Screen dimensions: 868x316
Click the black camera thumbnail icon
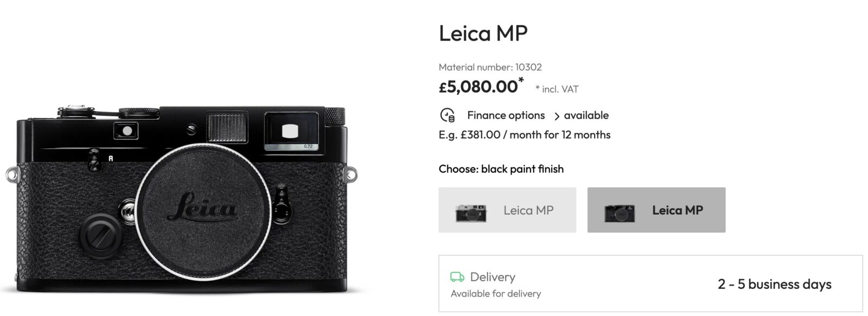(619, 212)
